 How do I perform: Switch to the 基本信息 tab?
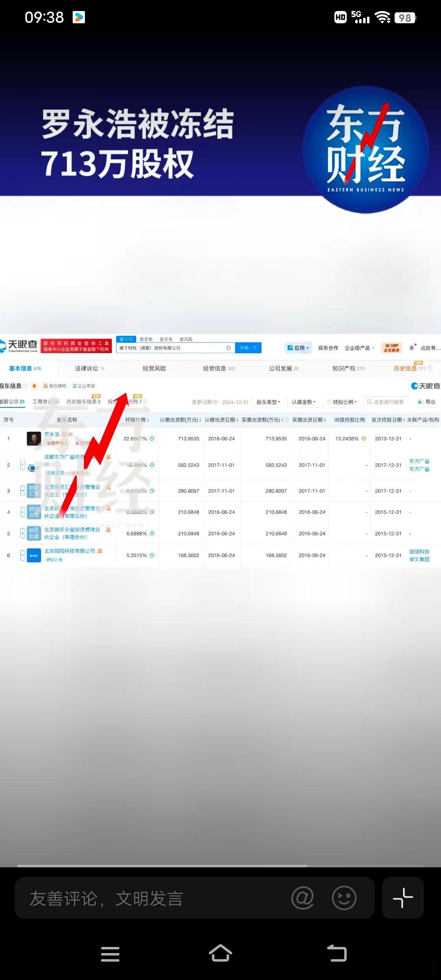click(x=25, y=368)
